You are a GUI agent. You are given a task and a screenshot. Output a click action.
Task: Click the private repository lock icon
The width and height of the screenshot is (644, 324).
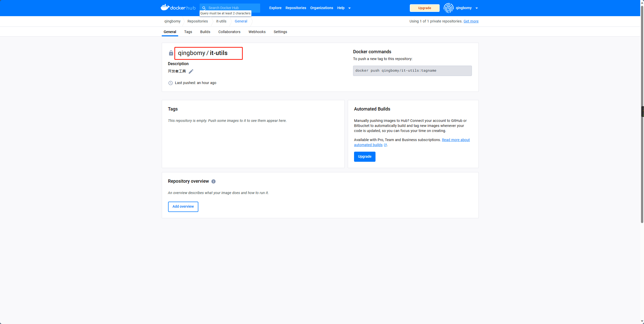pos(171,53)
